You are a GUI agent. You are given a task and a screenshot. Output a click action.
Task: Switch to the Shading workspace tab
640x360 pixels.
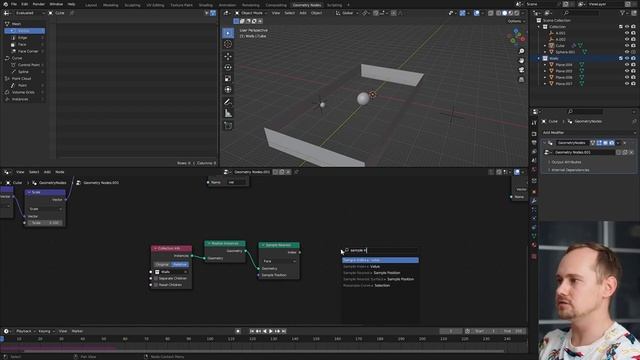pyautogui.click(x=206, y=5)
